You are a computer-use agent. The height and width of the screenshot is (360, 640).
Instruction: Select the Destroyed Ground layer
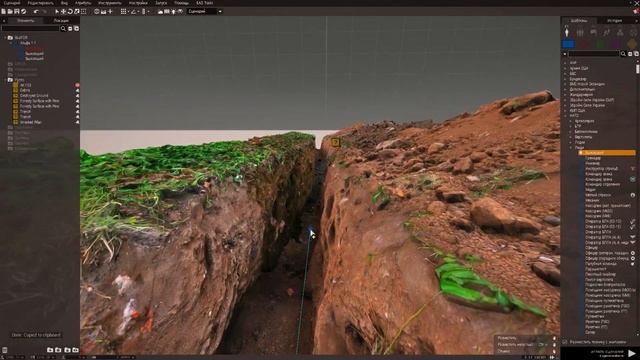click(34, 96)
